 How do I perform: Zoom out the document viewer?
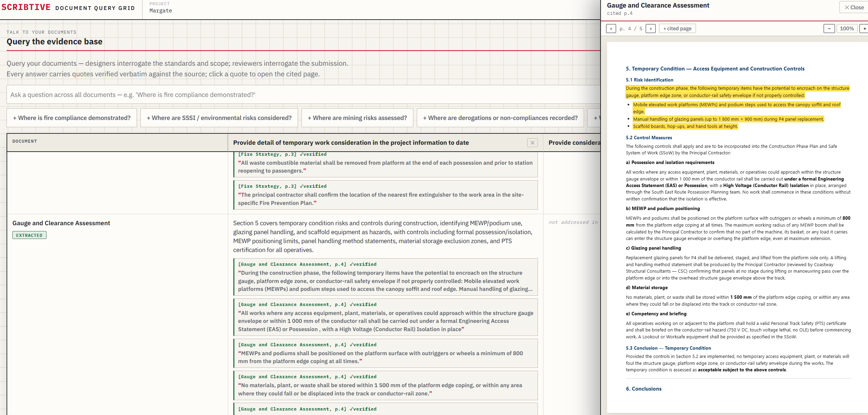point(829,29)
